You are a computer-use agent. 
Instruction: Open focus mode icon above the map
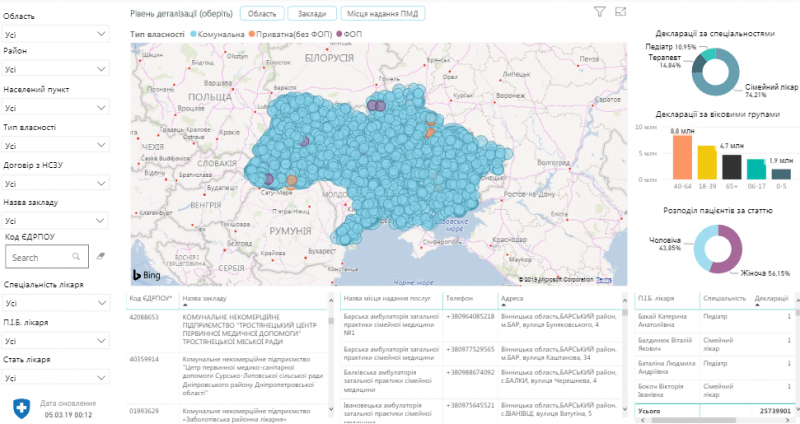[620, 12]
